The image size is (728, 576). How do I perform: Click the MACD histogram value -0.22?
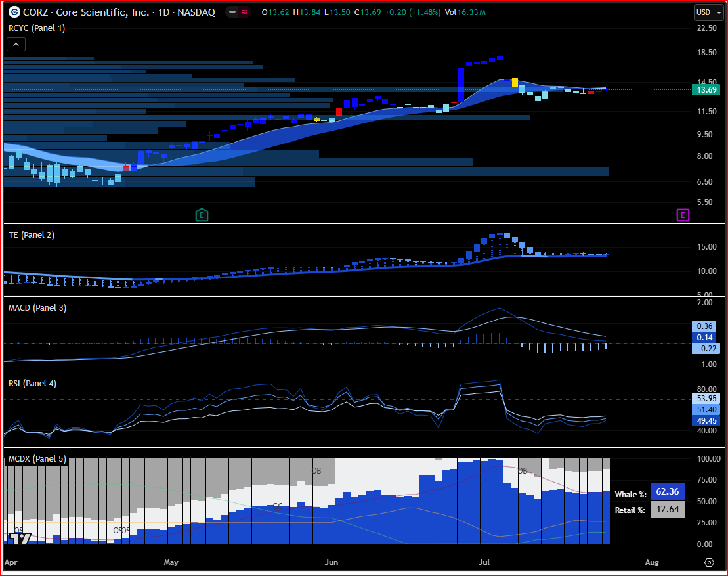(706, 348)
